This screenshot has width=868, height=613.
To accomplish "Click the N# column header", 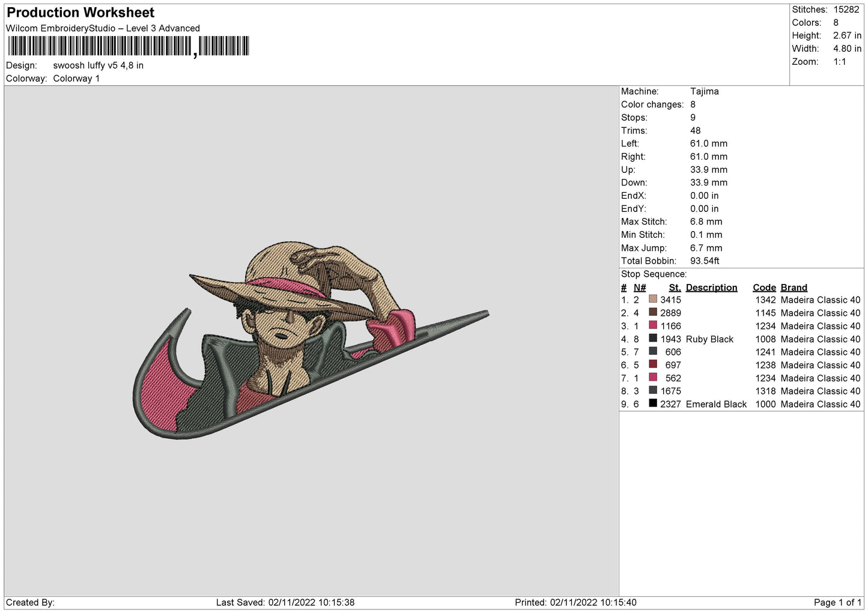I will click(640, 288).
